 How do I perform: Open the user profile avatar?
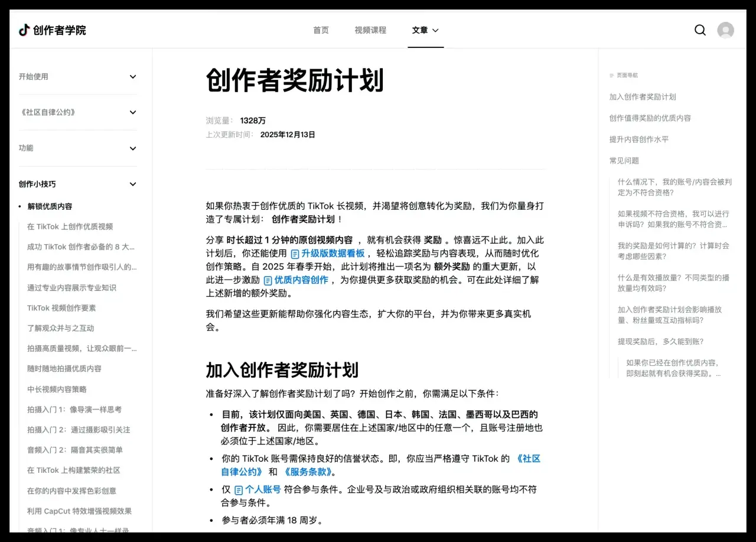tap(725, 30)
